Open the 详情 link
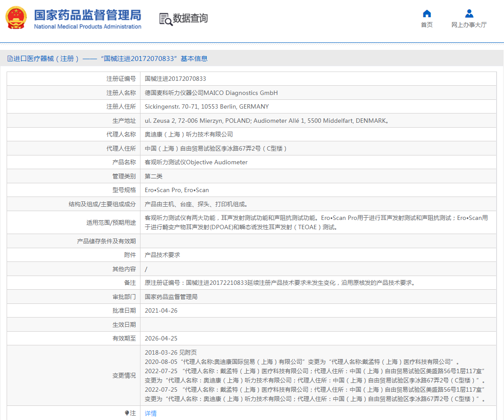Screen dimensions: 504x420 [150, 413]
